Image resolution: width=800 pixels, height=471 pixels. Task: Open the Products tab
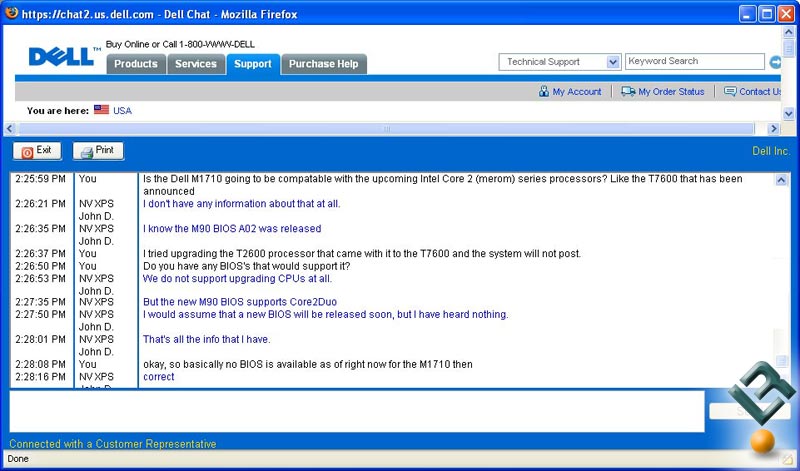(x=136, y=64)
